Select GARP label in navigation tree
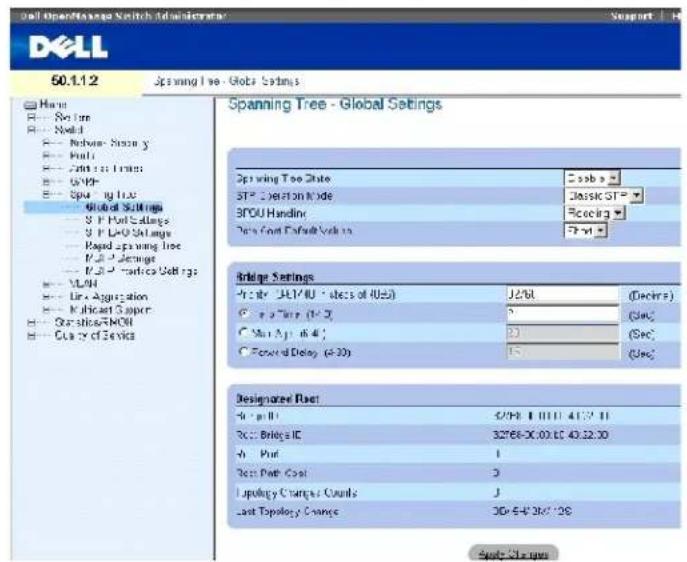 85,181
